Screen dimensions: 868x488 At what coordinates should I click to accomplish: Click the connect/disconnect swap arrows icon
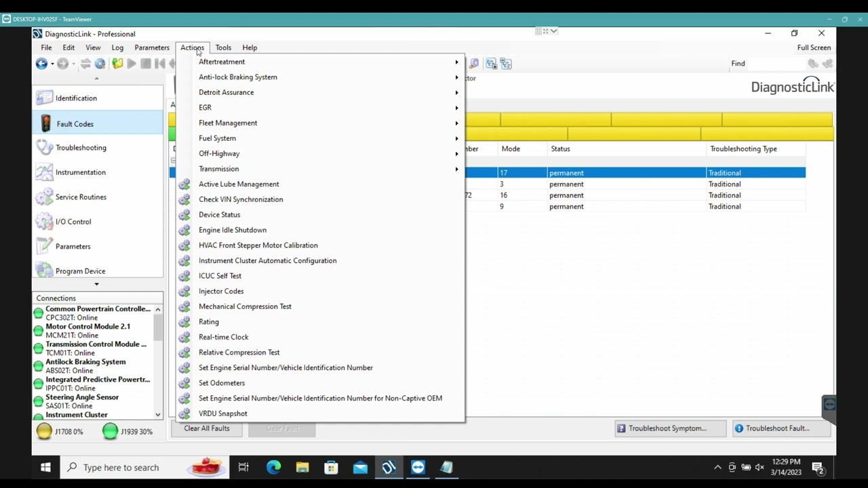click(85, 64)
